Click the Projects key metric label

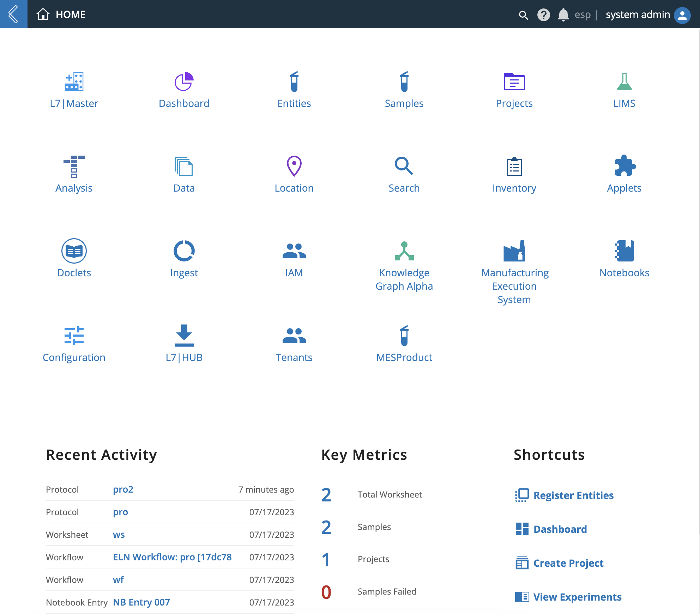click(x=373, y=559)
